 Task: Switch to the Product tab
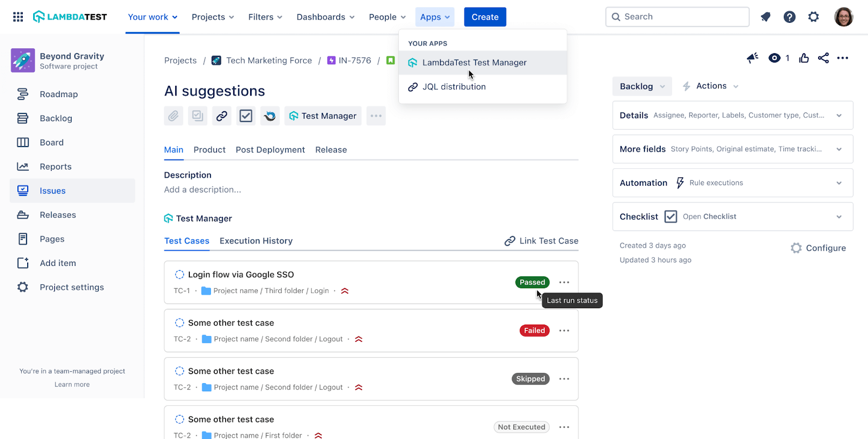click(209, 150)
